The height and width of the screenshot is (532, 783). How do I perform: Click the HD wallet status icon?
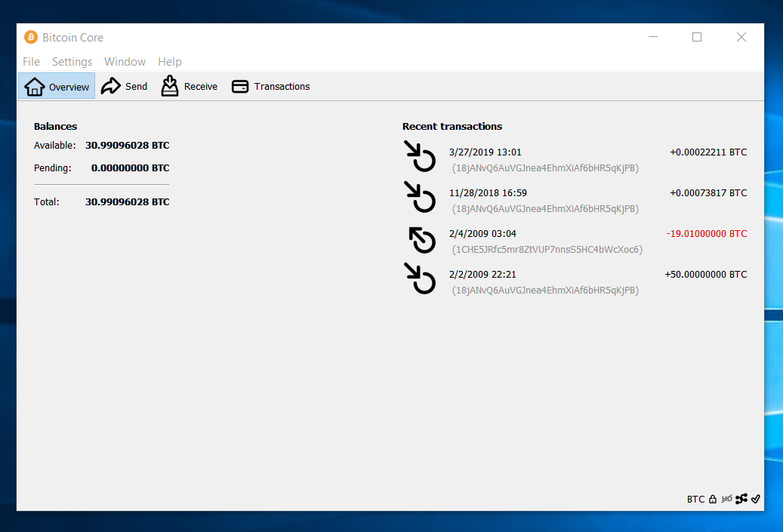click(x=727, y=499)
